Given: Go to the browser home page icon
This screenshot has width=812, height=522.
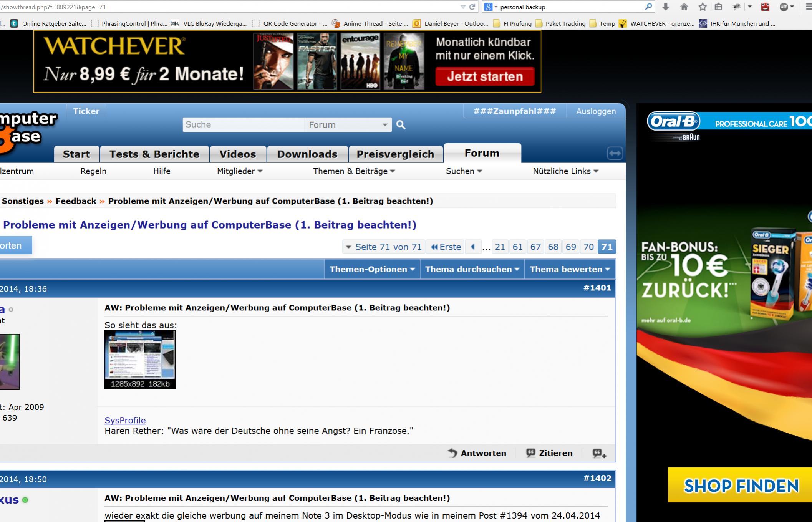Looking at the screenshot, I should [x=684, y=7].
